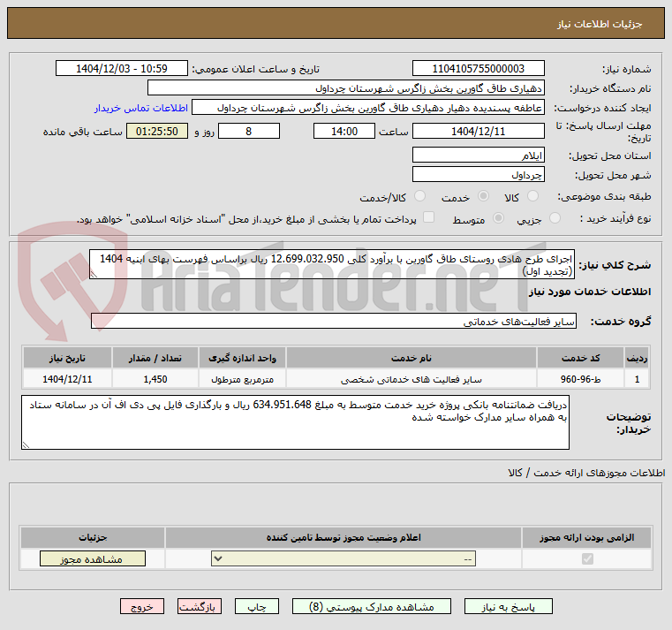Click the شهر محل تحویل field چرداول
The image size is (672, 630).
479,175
